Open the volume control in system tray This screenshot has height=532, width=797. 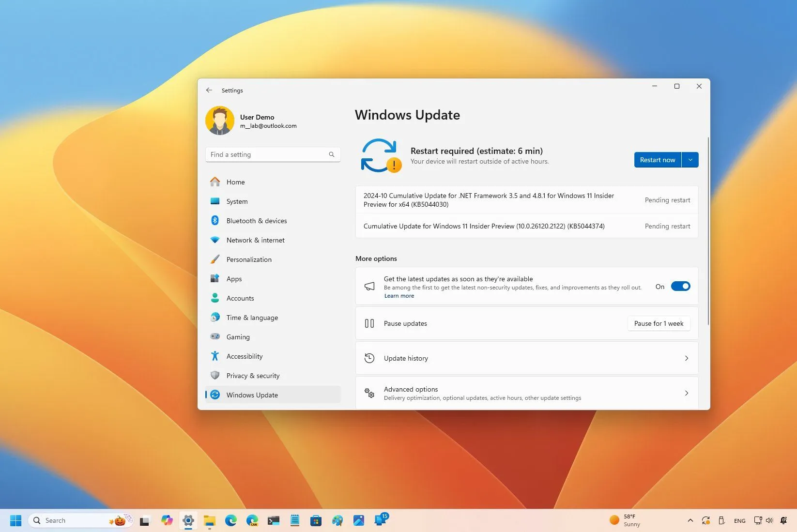coord(769,521)
